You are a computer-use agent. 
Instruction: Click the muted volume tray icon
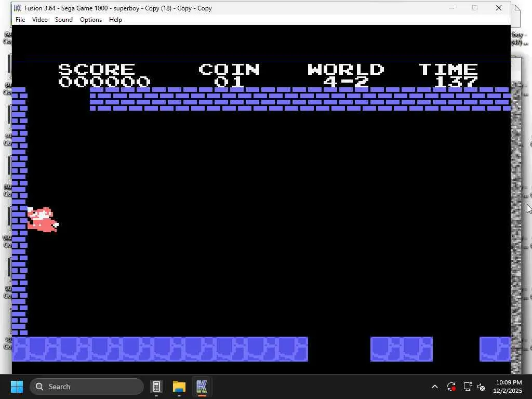pyautogui.click(x=481, y=387)
